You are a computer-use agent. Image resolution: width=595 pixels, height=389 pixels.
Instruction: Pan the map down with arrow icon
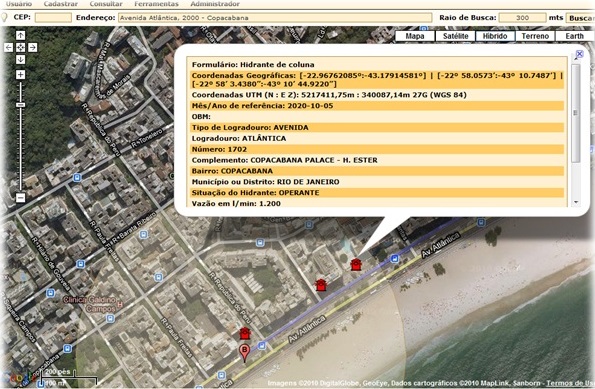(x=20, y=60)
